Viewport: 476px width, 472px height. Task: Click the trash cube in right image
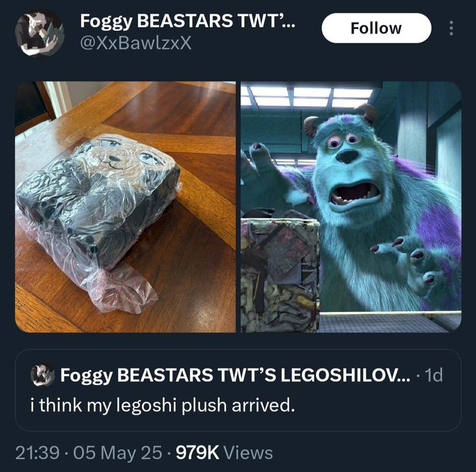[x=280, y=275]
